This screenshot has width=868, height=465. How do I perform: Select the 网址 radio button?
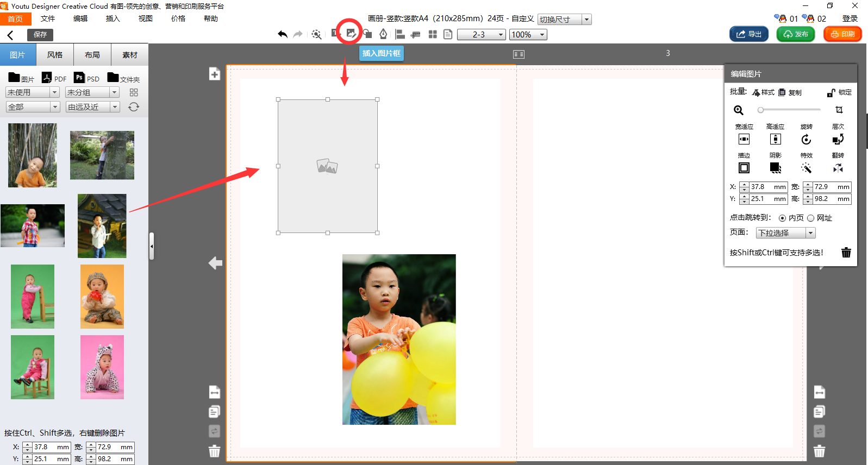tap(810, 218)
